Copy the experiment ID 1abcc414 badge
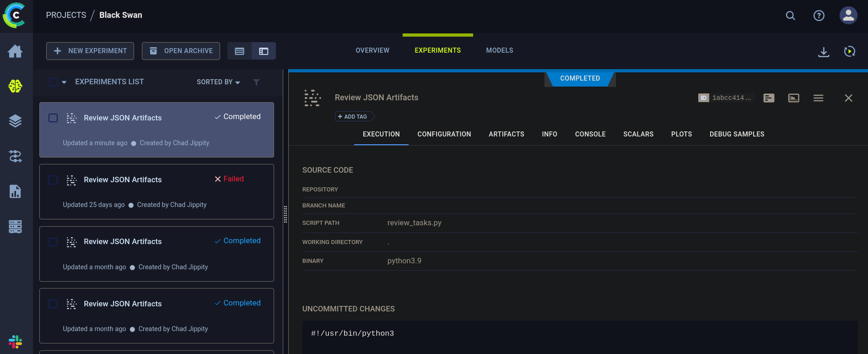 tap(725, 98)
